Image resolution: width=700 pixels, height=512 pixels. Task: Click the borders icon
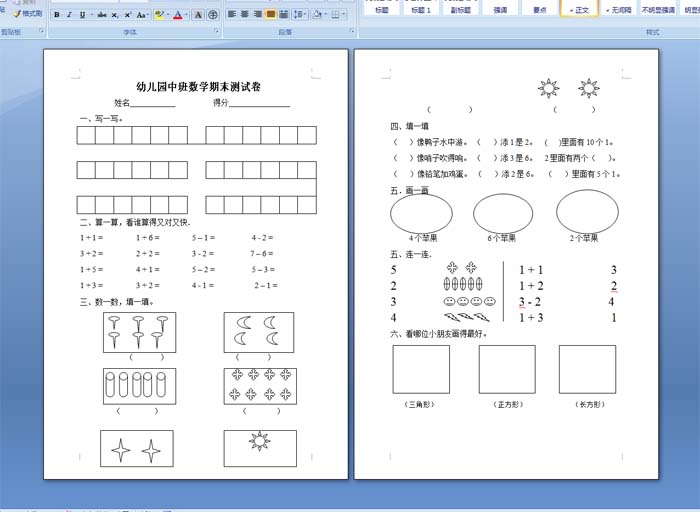336,14
